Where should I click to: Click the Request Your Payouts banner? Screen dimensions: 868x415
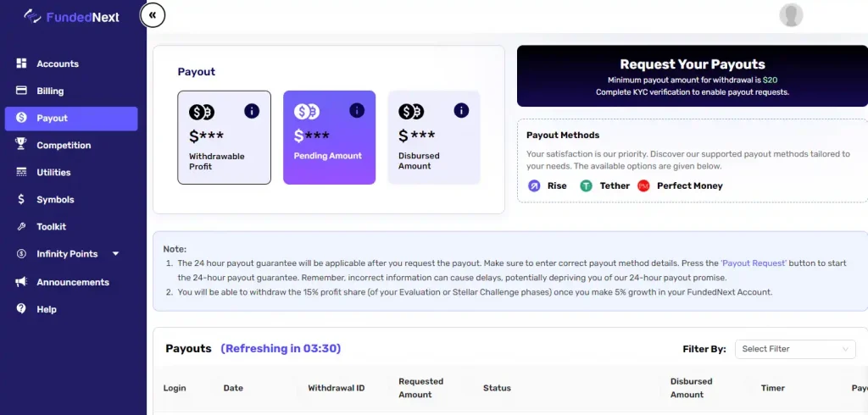point(693,76)
